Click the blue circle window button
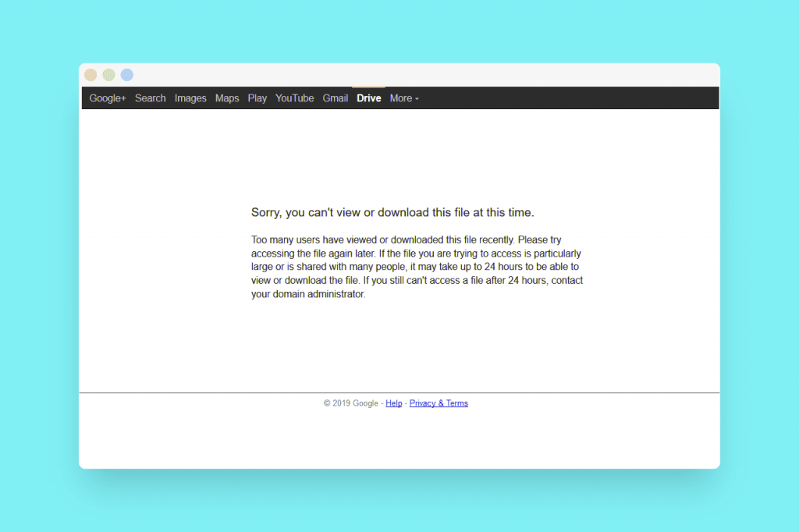799x532 pixels. pos(126,75)
